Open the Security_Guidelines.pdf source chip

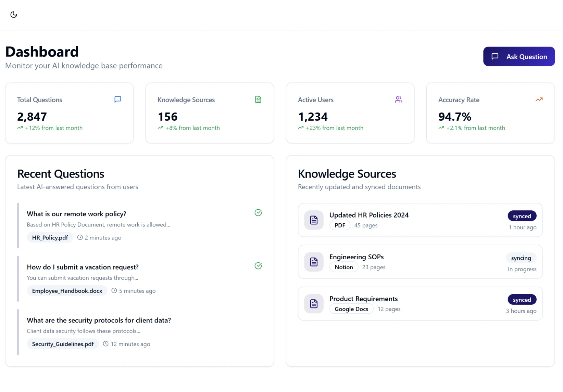pos(62,344)
